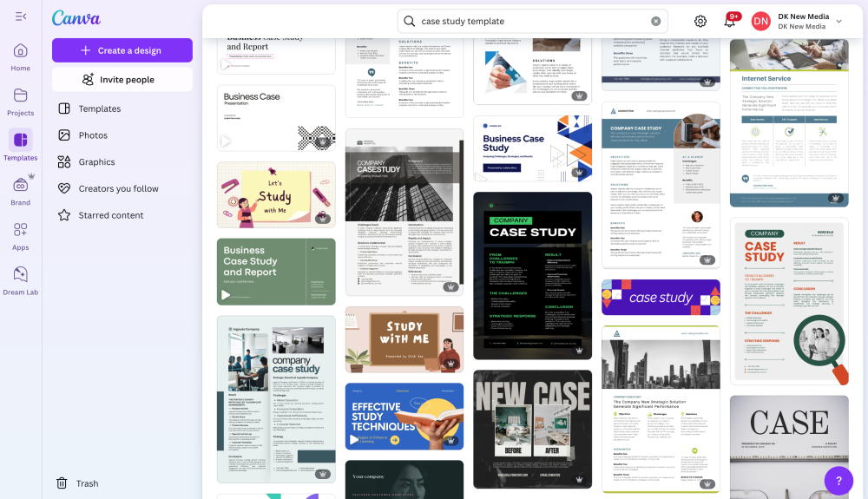Open Dream Lab

click(21, 281)
